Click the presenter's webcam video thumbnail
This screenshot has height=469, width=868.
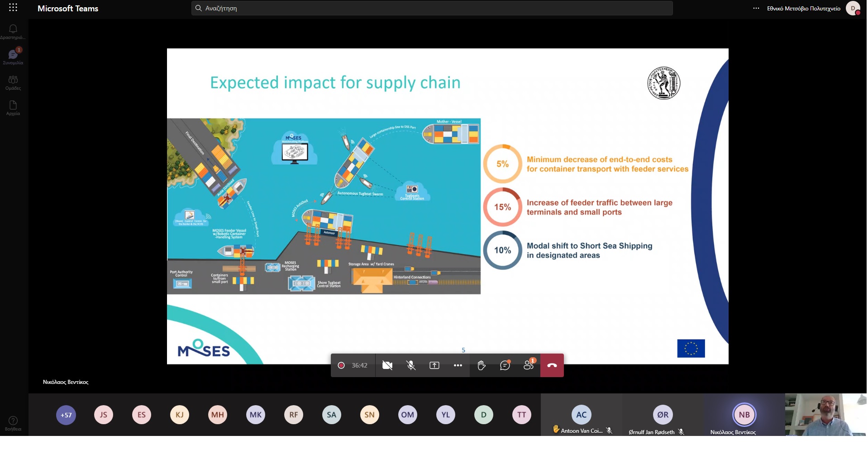[826, 415]
